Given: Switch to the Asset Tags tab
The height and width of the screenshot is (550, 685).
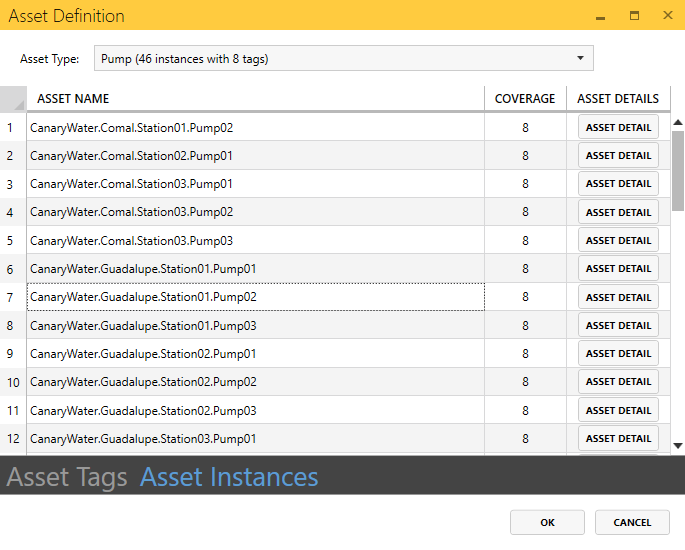Looking at the screenshot, I should [x=67, y=477].
